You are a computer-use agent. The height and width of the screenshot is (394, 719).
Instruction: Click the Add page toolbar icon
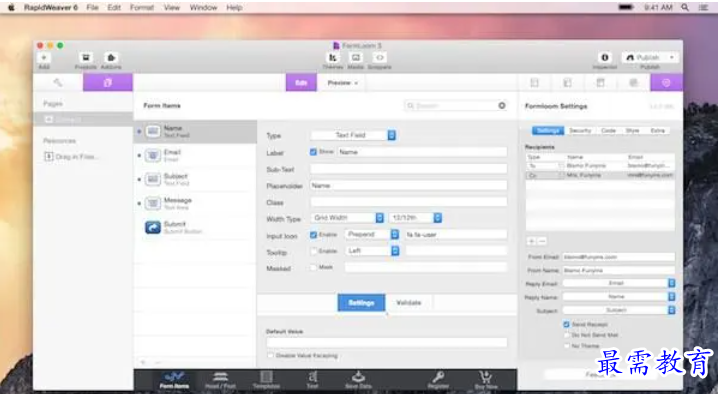coord(44,58)
